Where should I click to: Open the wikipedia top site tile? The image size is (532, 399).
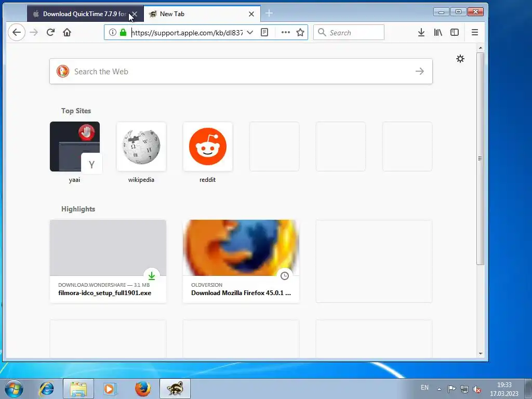[141, 147]
